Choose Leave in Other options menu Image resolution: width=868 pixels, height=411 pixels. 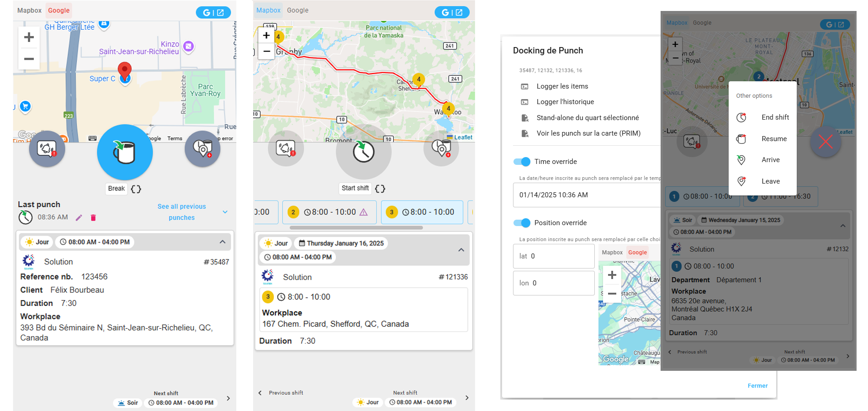770,181
